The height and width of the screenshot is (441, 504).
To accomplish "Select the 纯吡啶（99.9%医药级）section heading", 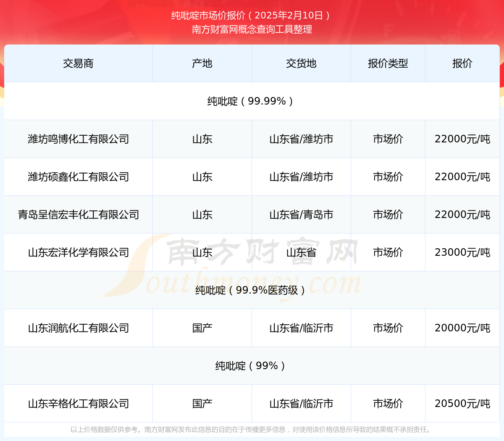I will (x=252, y=290).
